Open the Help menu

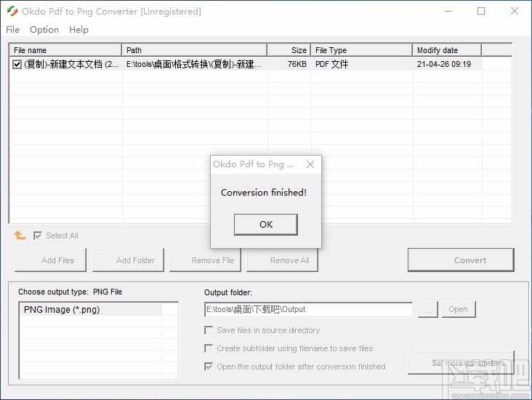coord(78,30)
